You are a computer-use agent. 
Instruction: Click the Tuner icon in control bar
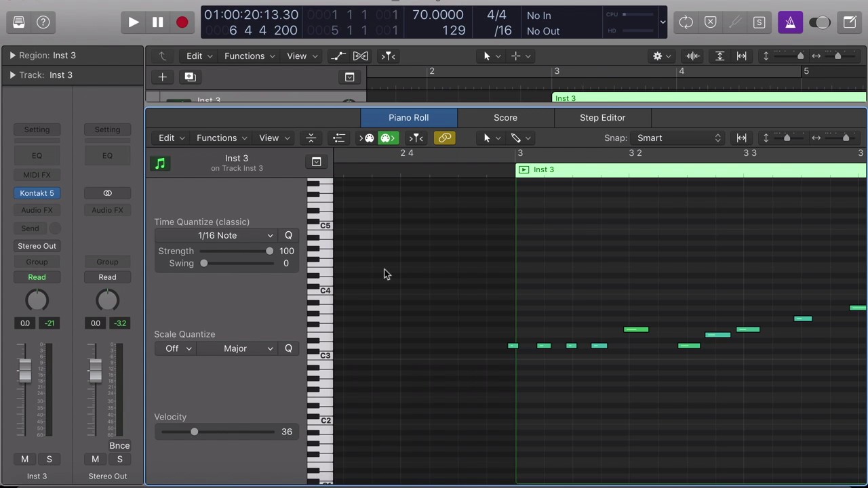tap(735, 22)
